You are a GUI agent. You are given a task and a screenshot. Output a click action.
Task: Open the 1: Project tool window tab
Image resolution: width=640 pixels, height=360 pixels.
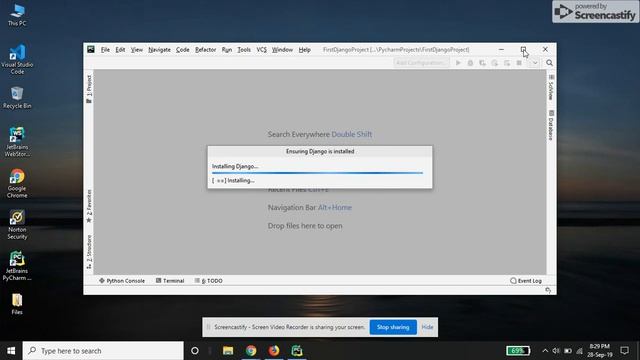[89, 89]
